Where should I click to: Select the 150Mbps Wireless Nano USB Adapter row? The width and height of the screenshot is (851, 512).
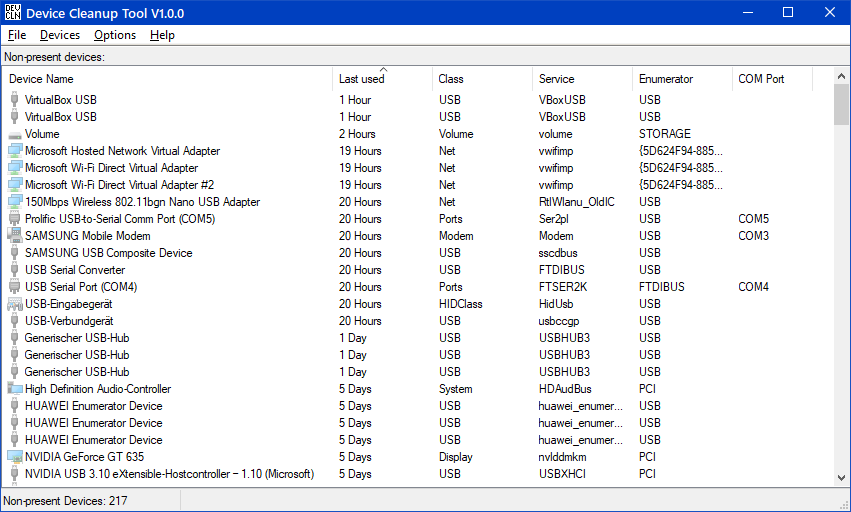click(142, 202)
